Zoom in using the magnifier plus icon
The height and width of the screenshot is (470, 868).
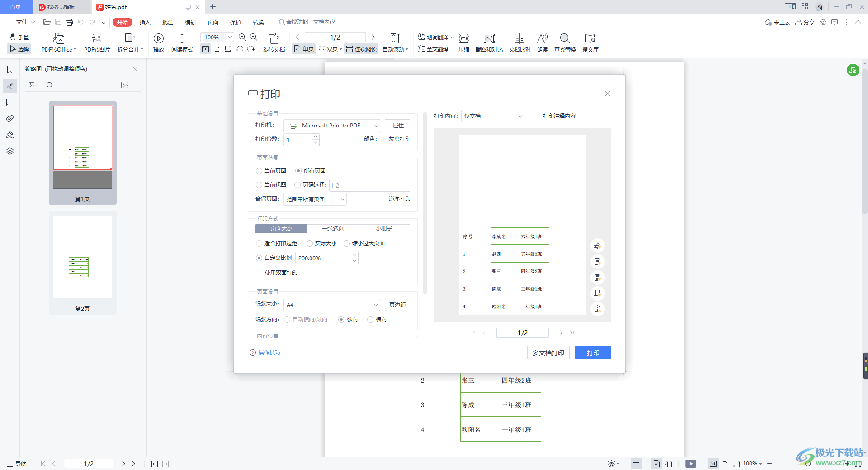click(254, 37)
